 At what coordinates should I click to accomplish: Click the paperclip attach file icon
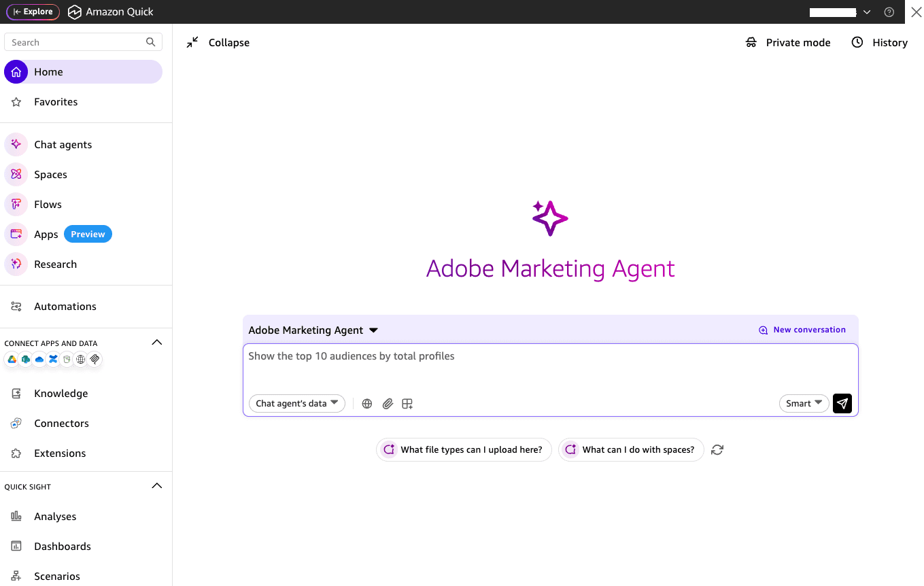point(388,404)
